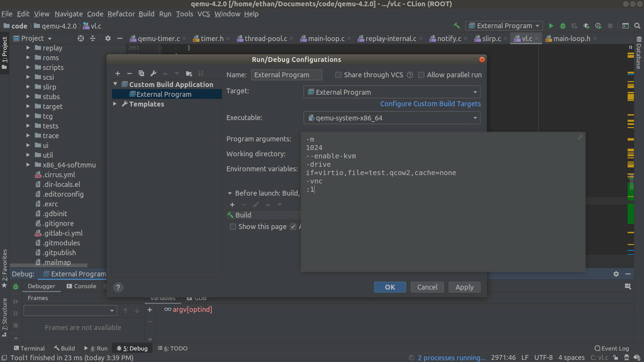
Task: Click the background tasks progress spinner
Action: 411,358
